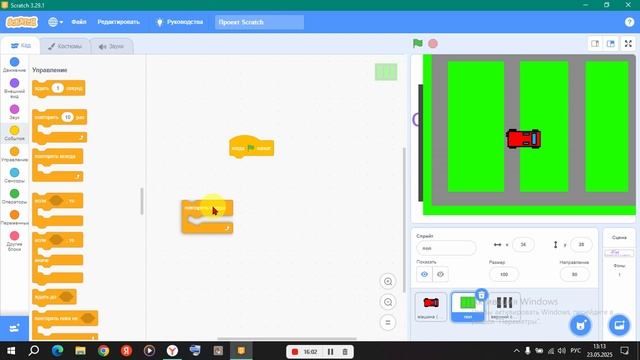Viewport: 640px width, 360px height.
Task: Edit the sprite Размер field
Action: 504,274
